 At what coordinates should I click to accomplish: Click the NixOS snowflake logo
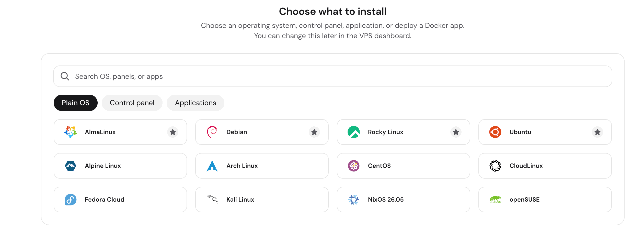(354, 200)
